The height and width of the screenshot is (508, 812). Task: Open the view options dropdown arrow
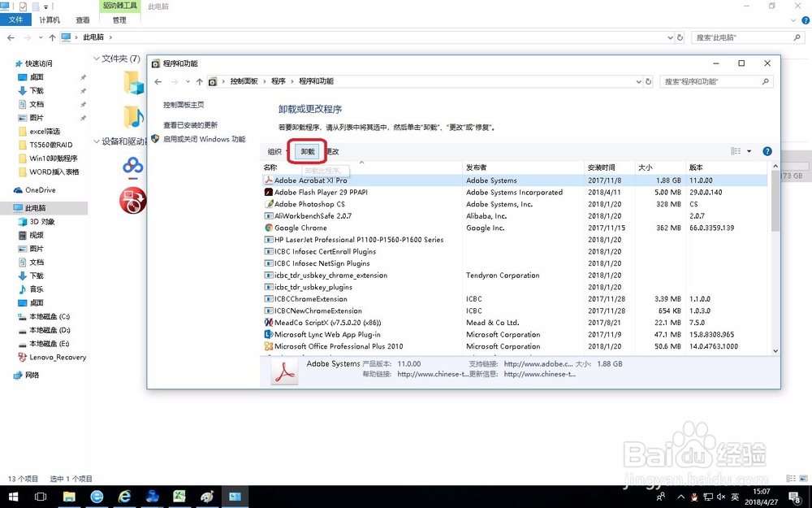(x=749, y=151)
